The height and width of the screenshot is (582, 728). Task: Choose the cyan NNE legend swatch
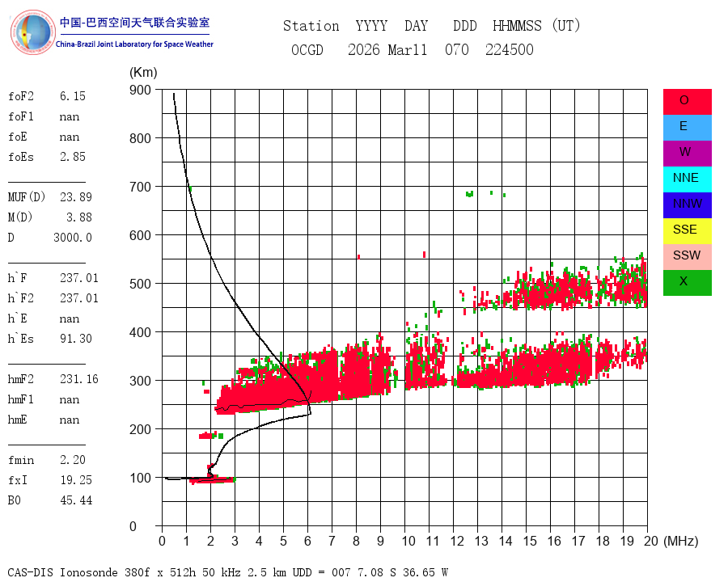click(687, 179)
